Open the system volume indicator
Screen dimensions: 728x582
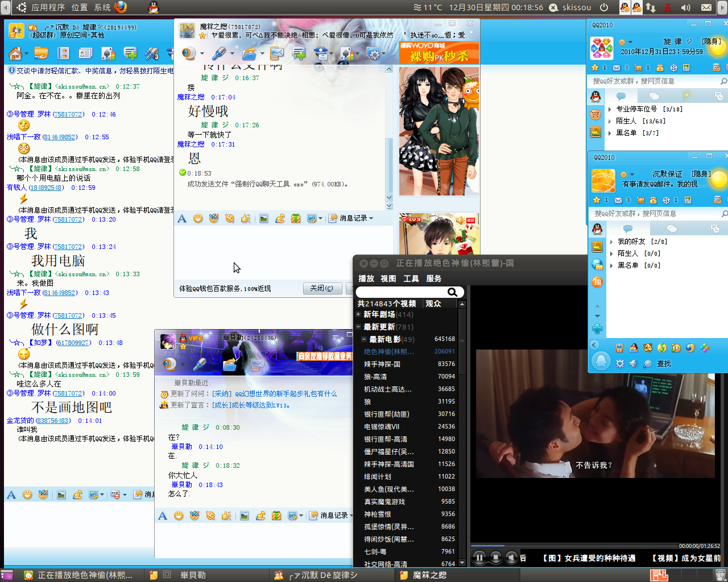(685, 7)
